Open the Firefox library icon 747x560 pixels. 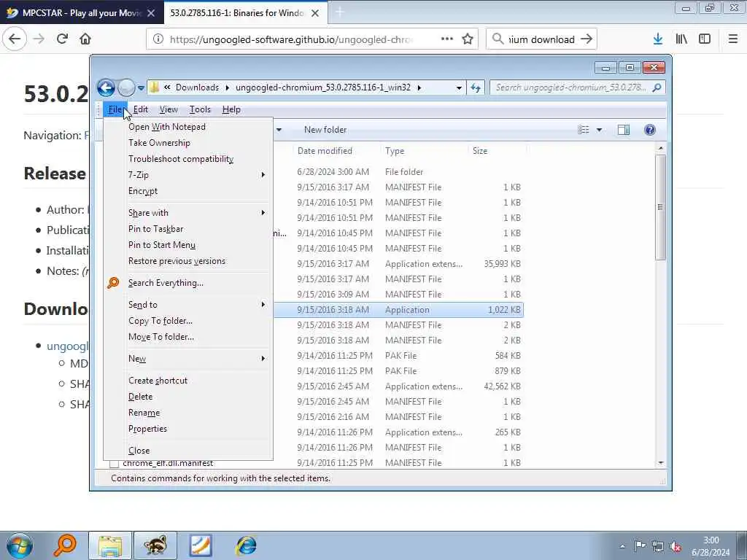[x=681, y=39]
